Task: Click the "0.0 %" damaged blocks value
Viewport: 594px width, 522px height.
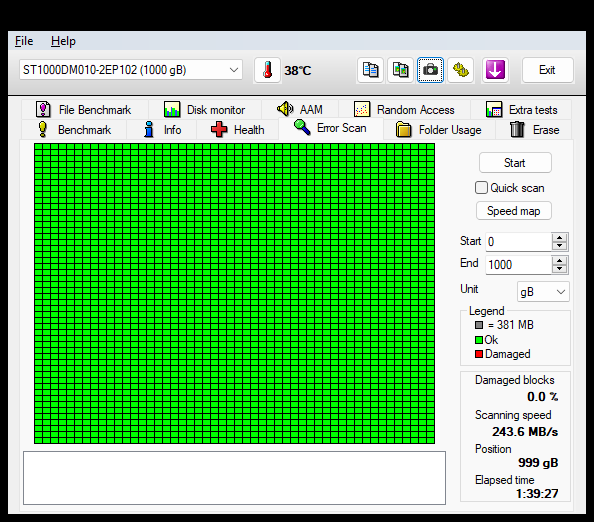Action: [542, 397]
